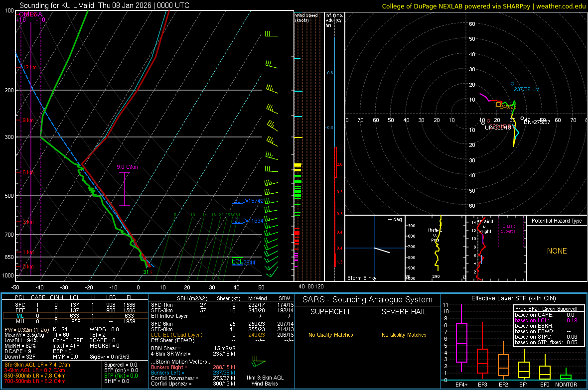
Task: Click the 'Corfidi Downshear = 275/37 kt' line
Action: 193,378
